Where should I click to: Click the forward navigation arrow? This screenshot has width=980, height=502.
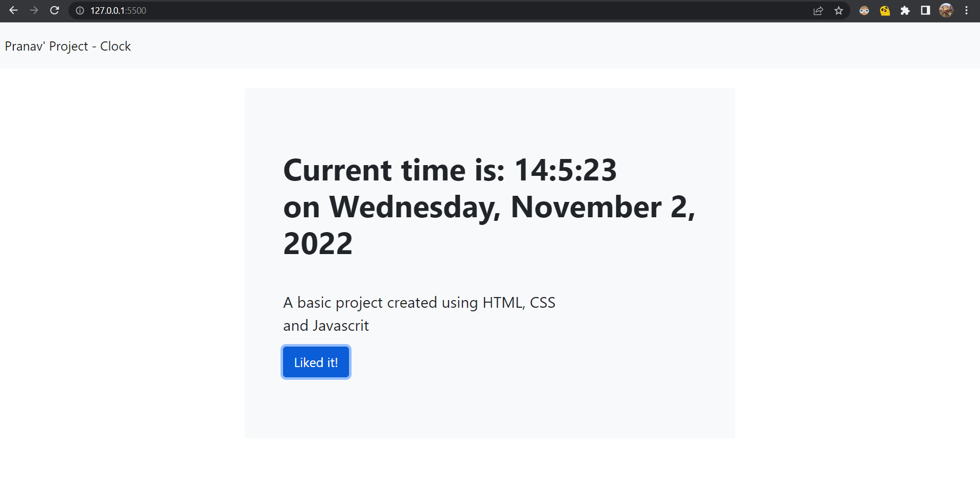[x=34, y=10]
